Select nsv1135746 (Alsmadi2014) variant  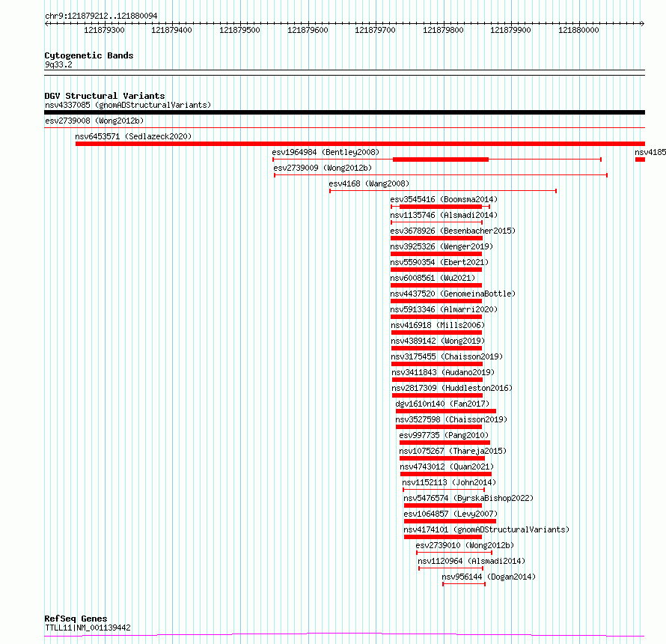pyautogui.click(x=444, y=215)
